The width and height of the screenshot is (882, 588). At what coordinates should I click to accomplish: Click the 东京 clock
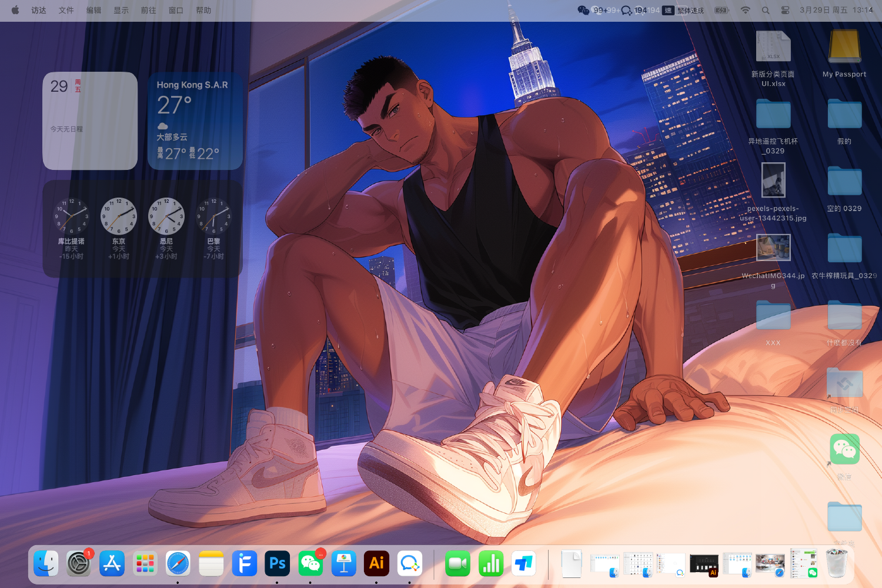(x=119, y=229)
